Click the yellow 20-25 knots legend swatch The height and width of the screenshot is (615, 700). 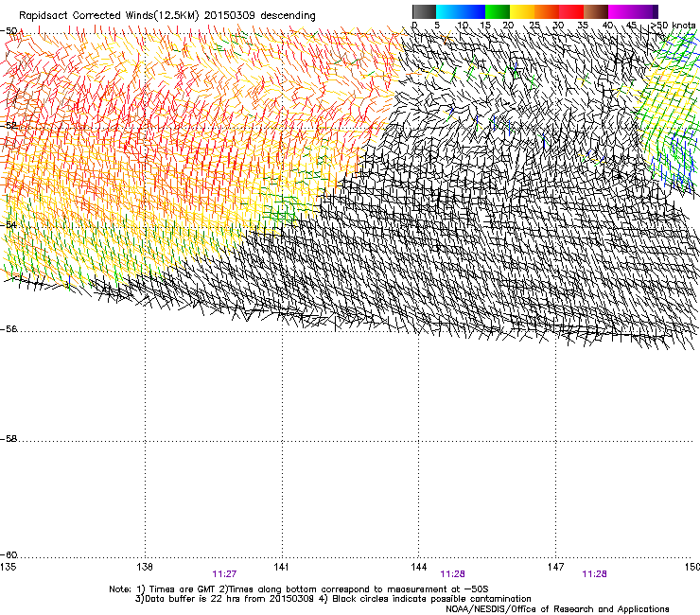coord(522,11)
